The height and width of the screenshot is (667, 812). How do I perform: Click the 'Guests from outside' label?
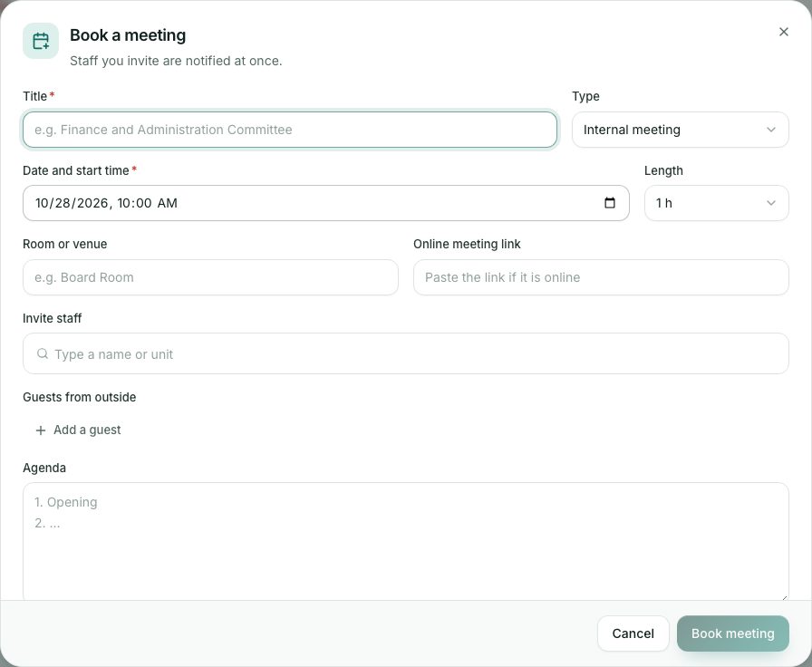[x=79, y=397]
